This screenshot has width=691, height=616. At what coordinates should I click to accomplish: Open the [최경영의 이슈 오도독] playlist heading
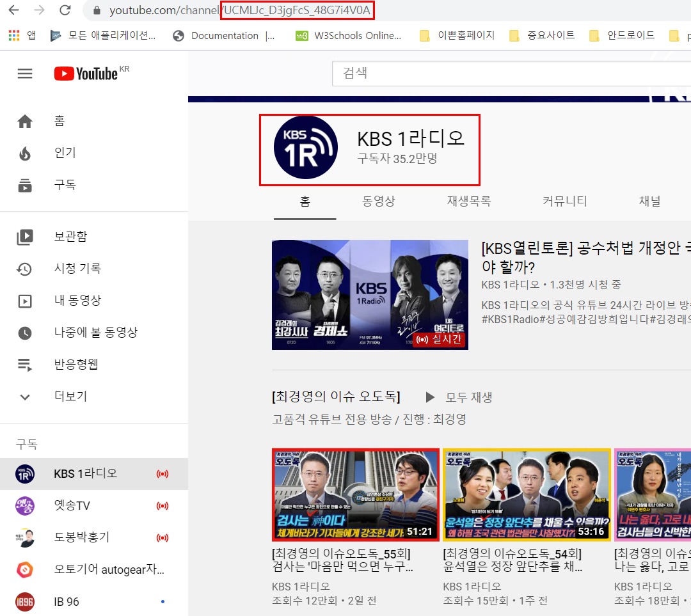pyautogui.click(x=337, y=397)
